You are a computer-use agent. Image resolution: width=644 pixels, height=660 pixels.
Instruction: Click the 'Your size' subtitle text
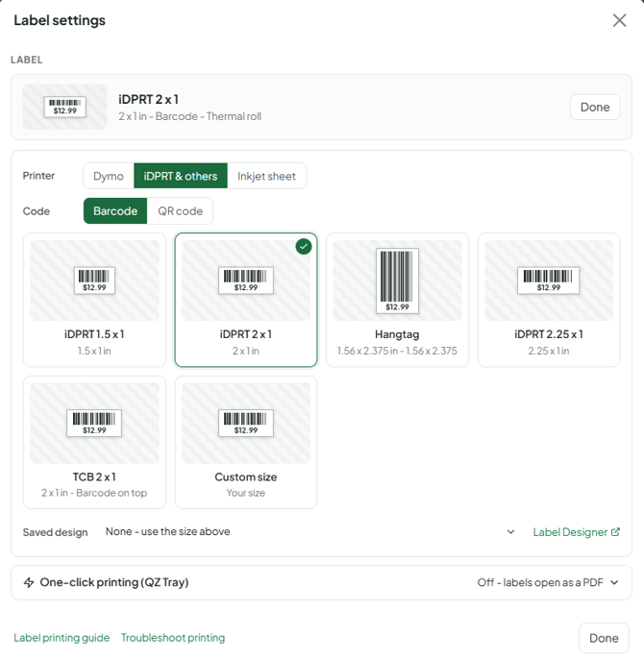click(246, 493)
